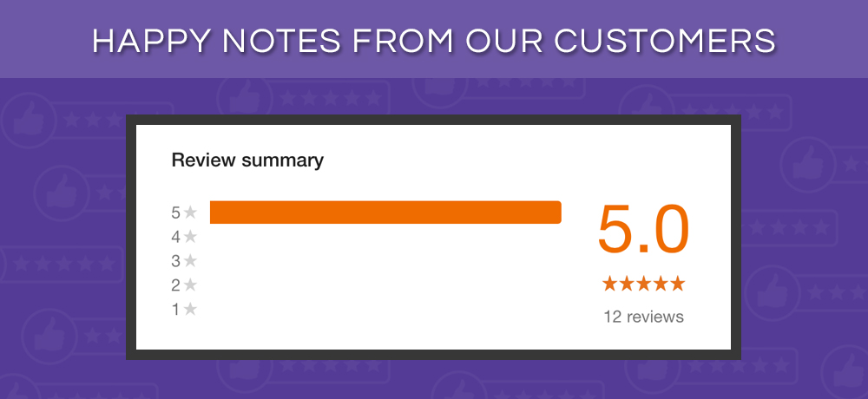Select the 1 star rating row label

coord(184,310)
